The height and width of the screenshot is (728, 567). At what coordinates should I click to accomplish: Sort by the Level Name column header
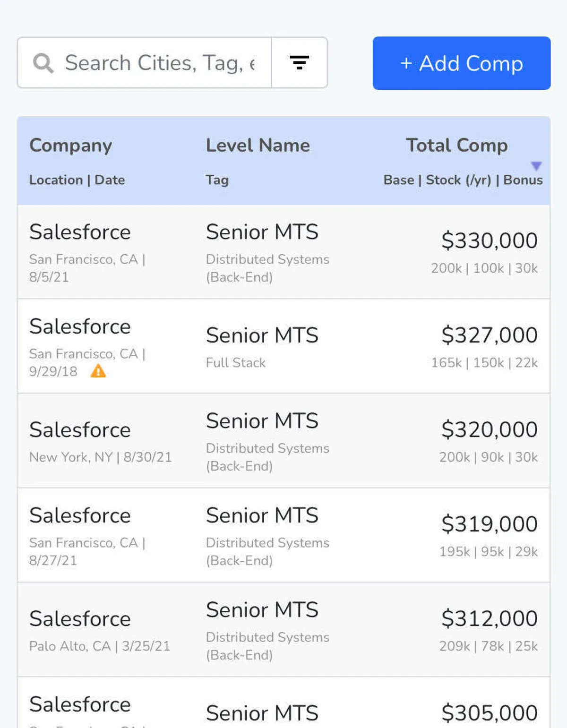coord(258,146)
